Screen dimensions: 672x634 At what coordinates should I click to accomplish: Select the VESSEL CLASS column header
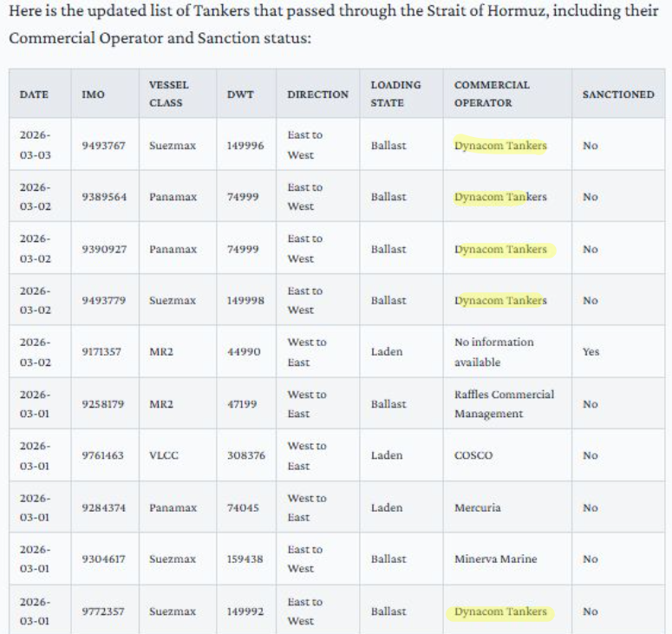click(x=169, y=94)
